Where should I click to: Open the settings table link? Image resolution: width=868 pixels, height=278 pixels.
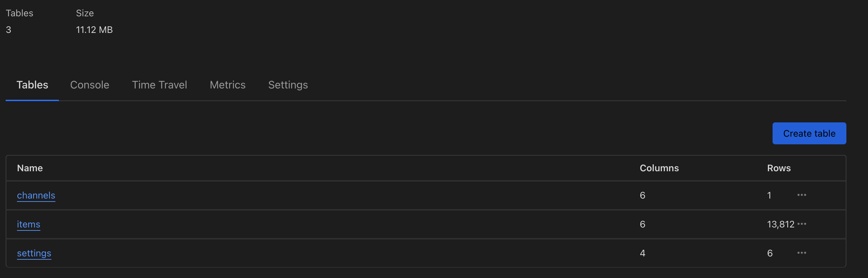[x=34, y=253]
